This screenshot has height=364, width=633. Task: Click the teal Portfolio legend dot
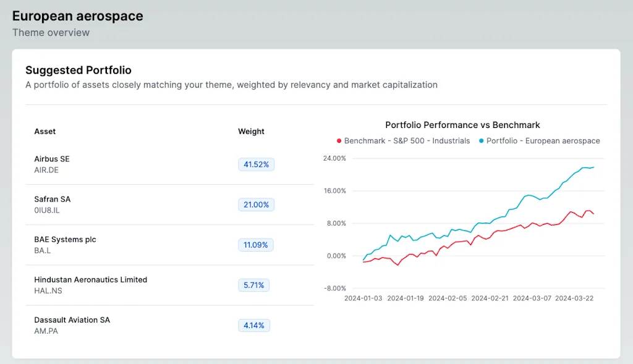pos(482,141)
